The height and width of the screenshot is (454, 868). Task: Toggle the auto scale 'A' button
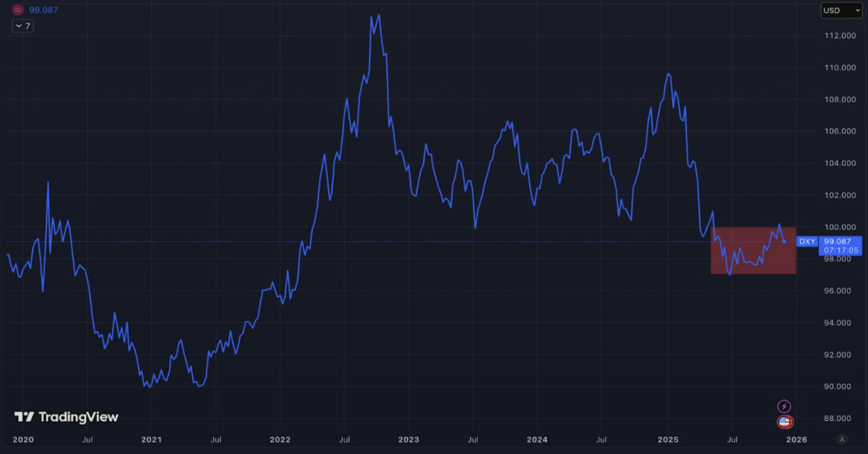(842, 439)
